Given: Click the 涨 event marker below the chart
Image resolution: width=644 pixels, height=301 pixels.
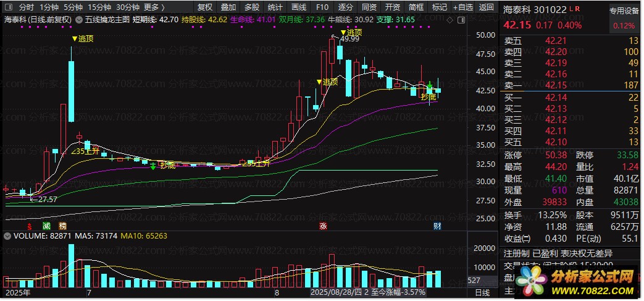Looking at the screenshot, I should pyautogui.click(x=323, y=226).
